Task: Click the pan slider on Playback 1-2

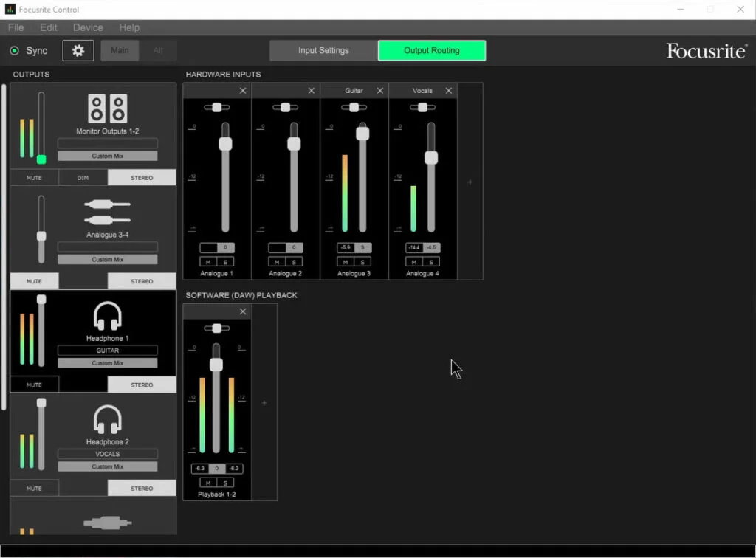Action: coord(217,328)
